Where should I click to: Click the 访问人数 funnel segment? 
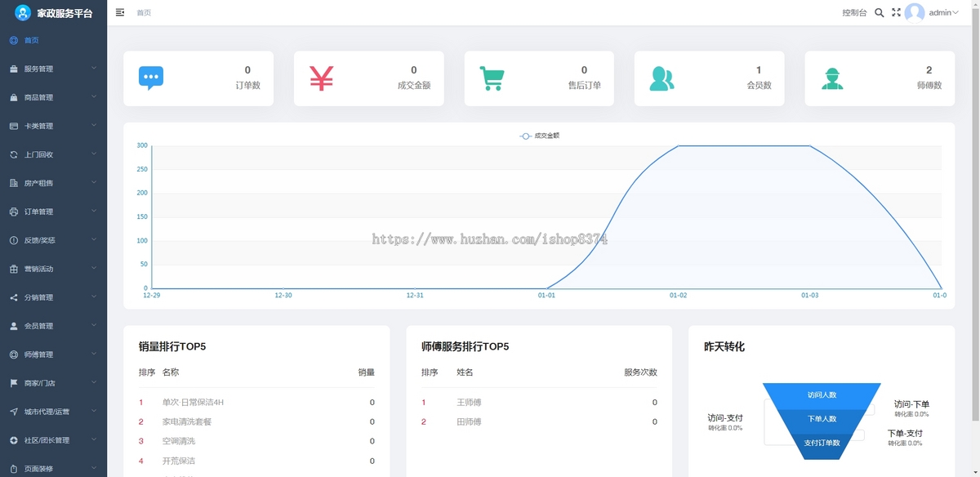(x=822, y=395)
